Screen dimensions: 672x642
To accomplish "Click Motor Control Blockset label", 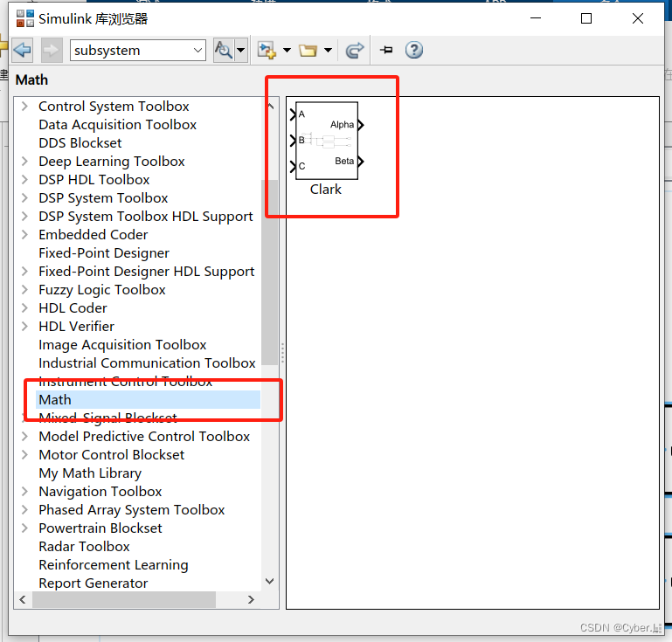I will tap(112, 455).
